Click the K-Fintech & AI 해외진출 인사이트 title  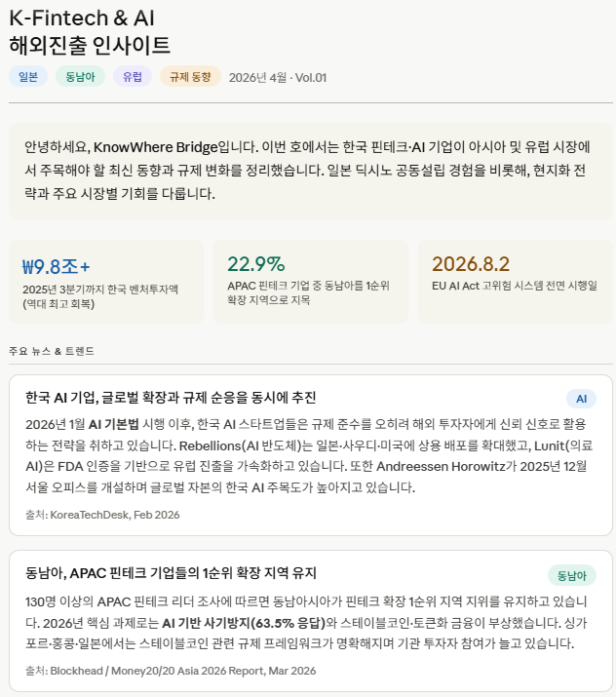pos(90,31)
